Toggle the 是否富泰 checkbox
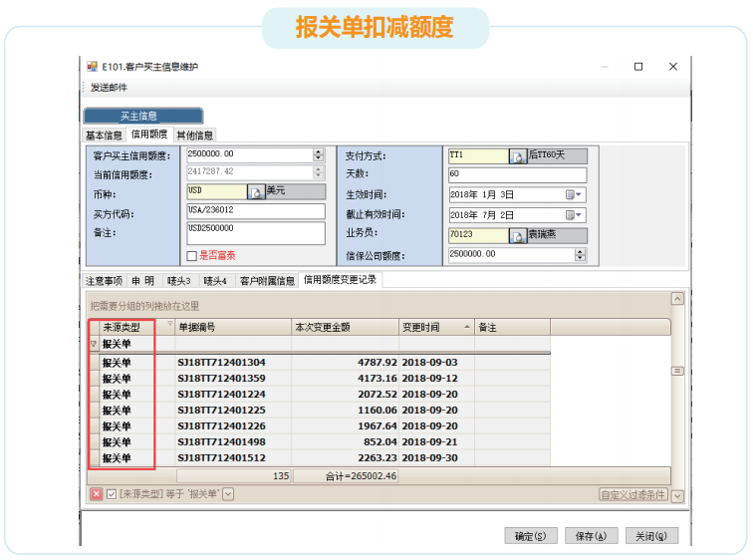The height and width of the screenshot is (560, 753). 192,256
